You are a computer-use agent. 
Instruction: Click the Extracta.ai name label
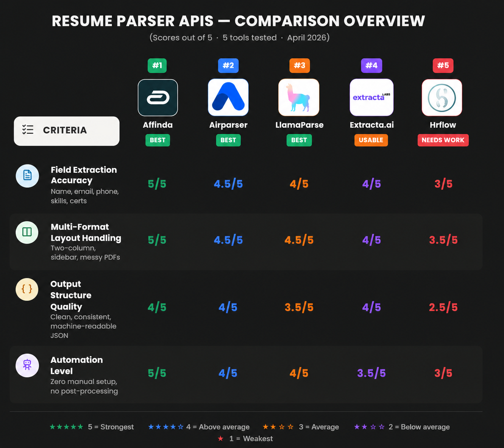coord(372,125)
